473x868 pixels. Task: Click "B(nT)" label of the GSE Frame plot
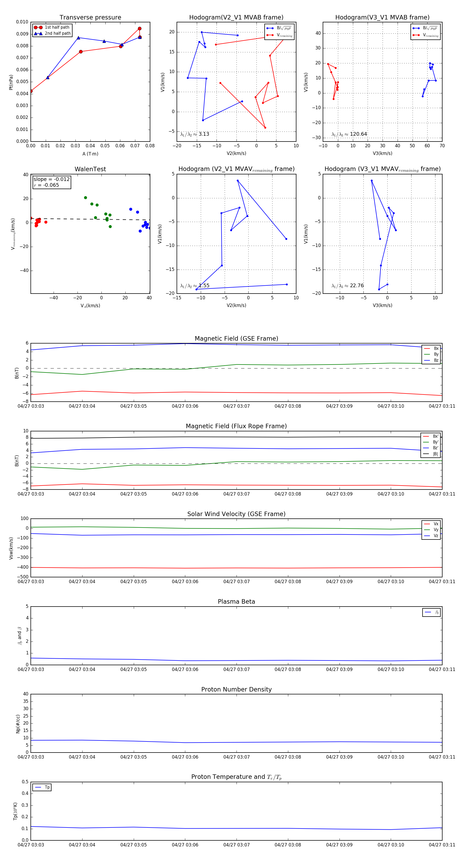pos(17,373)
